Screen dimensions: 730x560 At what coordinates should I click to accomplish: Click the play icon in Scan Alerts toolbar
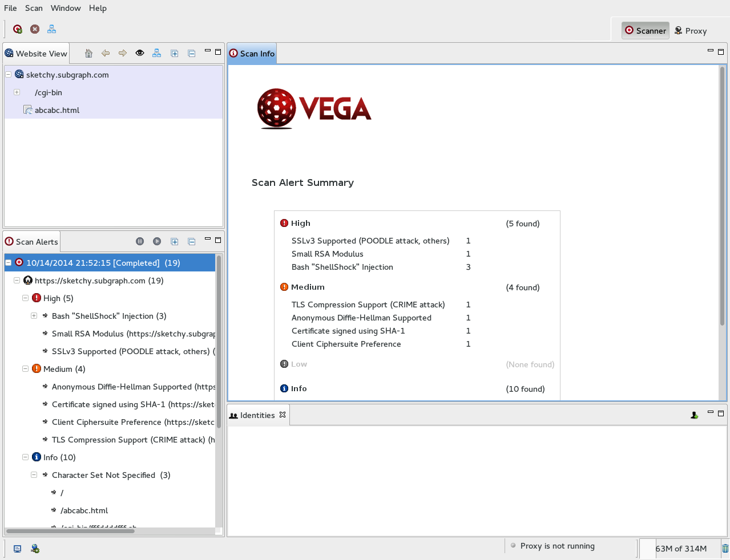tap(157, 241)
